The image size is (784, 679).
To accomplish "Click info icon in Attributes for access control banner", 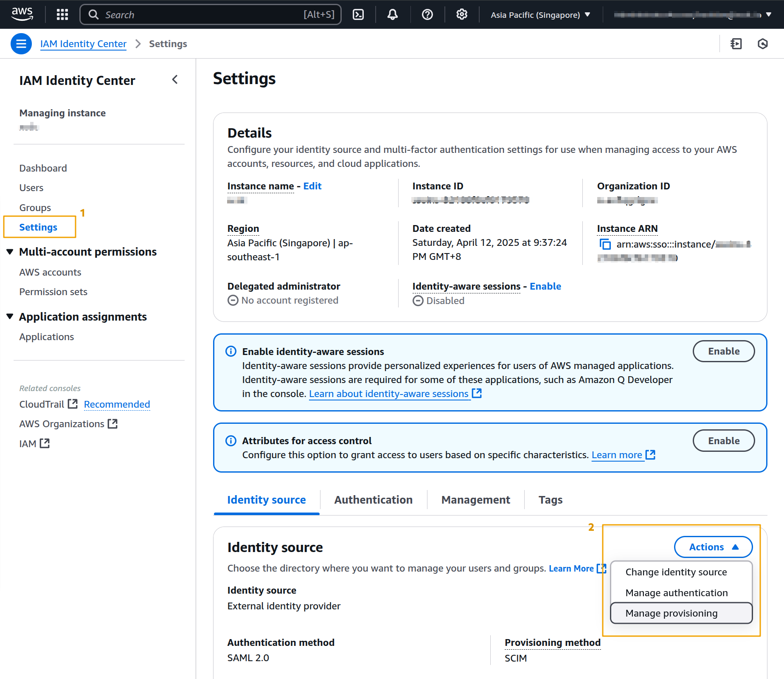I will tap(231, 441).
